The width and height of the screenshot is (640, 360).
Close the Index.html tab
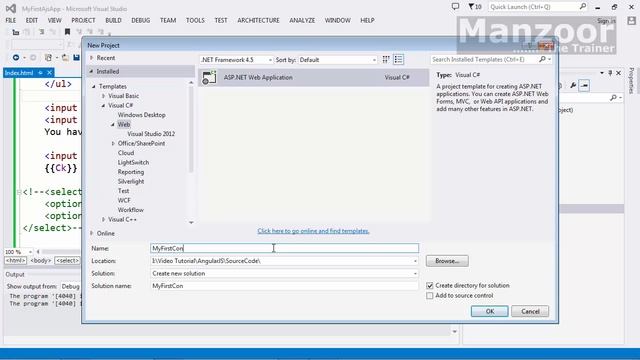point(49,73)
